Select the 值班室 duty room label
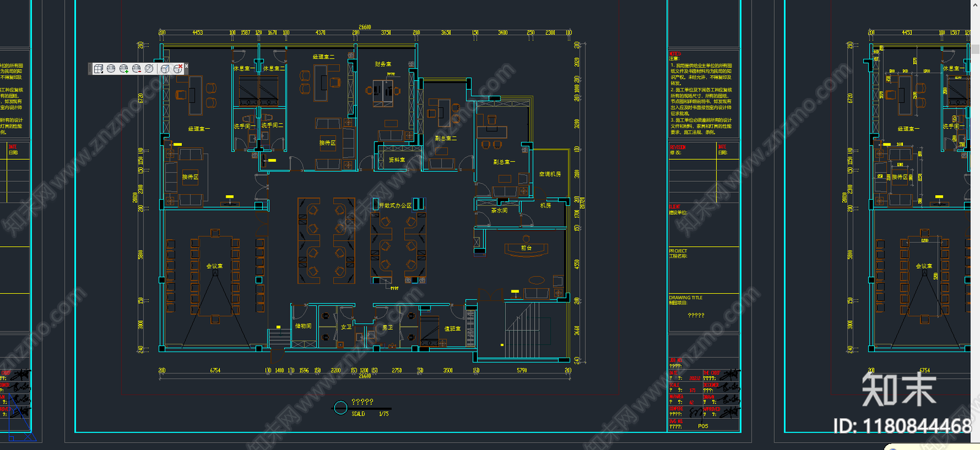 pyautogui.click(x=453, y=329)
